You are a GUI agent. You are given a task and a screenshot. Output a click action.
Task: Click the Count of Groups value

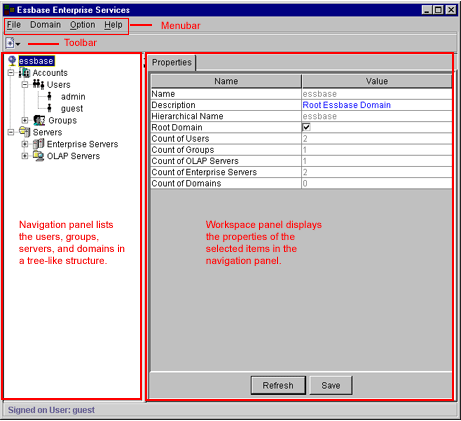(x=377, y=150)
